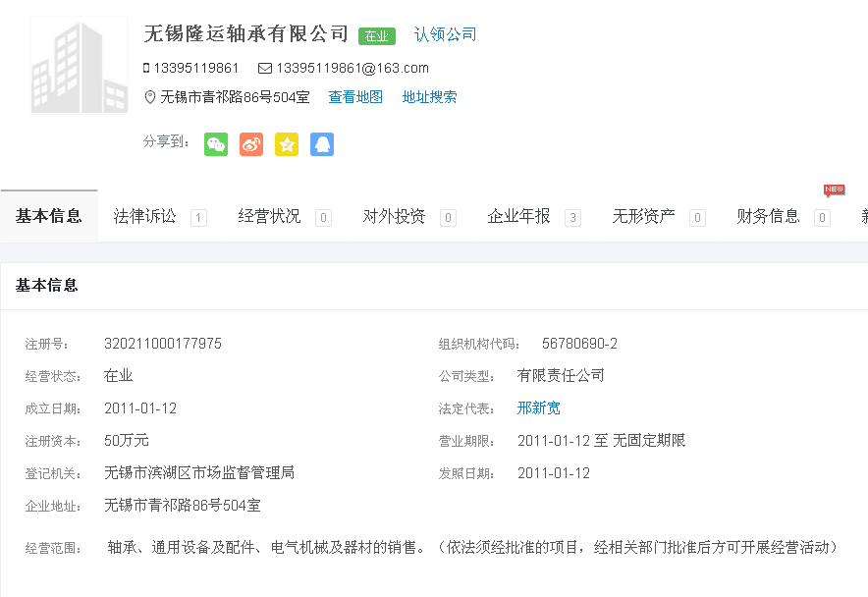The height and width of the screenshot is (597, 868).
Task: Click the email envelope icon
Action: tap(264, 69)
